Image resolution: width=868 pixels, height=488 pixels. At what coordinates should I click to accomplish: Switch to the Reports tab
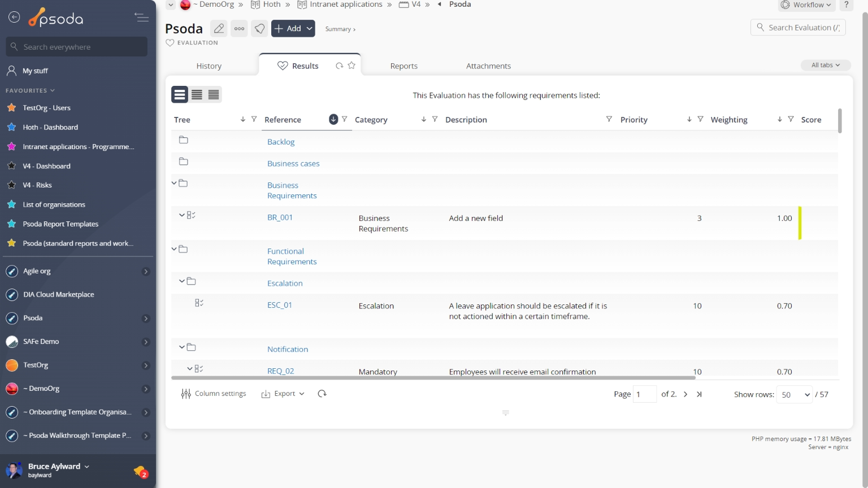coord(404,66)
